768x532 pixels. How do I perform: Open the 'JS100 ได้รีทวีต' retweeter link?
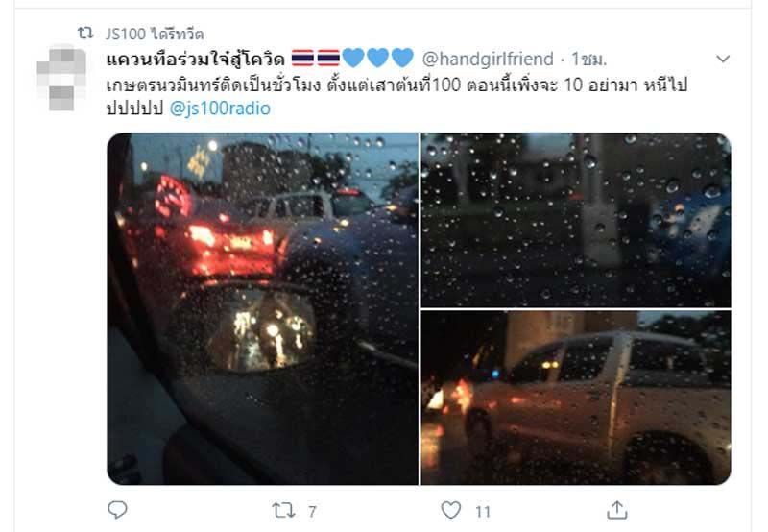[155, 34]
